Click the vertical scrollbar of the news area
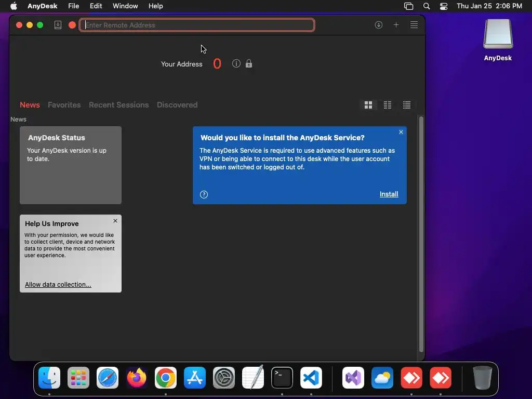Viewport: 532px width, 399px height. pyautogui.click(x=421, y=234)
